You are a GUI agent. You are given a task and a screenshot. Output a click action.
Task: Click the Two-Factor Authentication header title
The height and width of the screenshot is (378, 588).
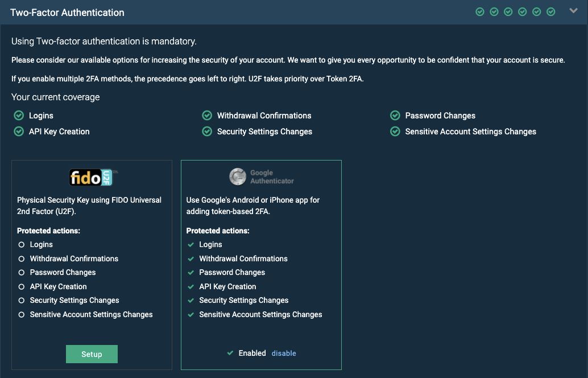pyautogui.click(x=67, y=13)
